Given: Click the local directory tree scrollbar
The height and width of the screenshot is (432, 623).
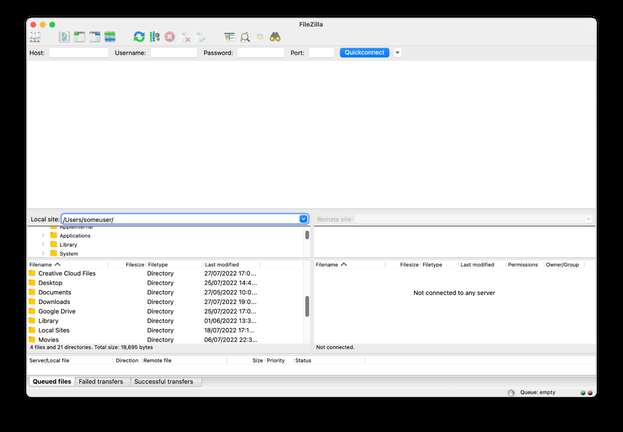Looking at the screenshot, I should 307,235.
